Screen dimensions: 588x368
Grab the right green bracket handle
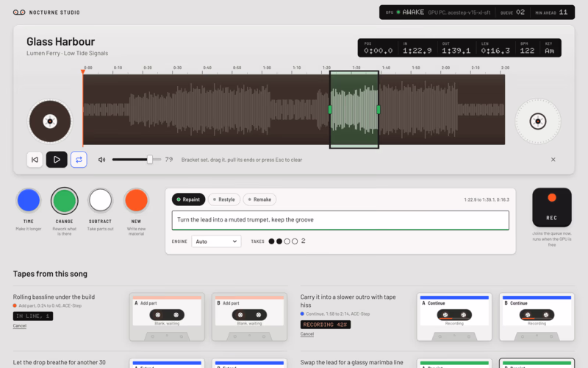(379, 110)
